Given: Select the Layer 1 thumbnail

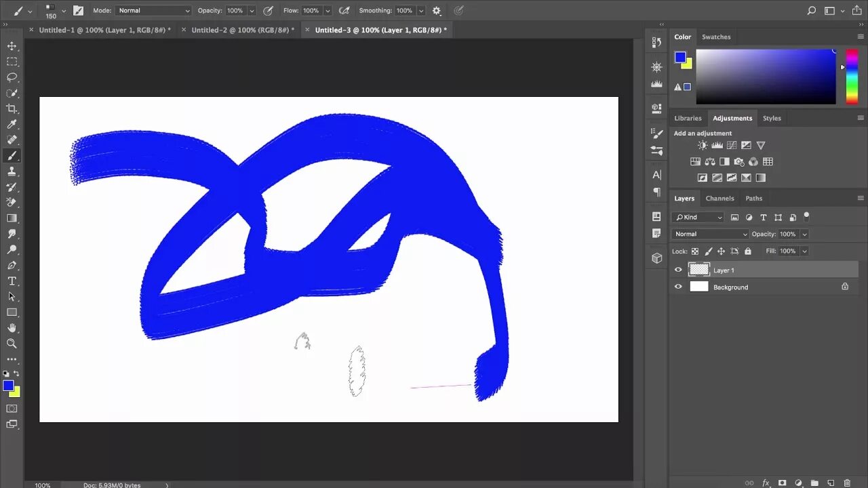Looking at the screenshot, I should click(699, 269).
